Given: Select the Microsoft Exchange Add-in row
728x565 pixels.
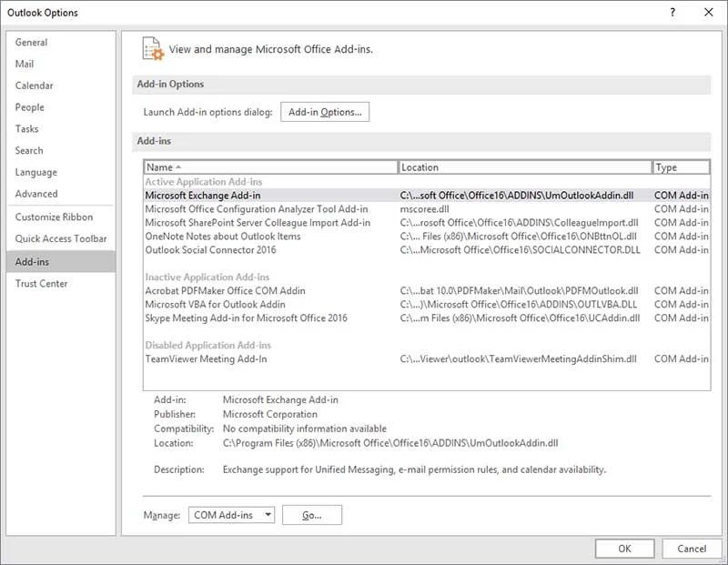Looking at the screenshot, I should pyautogui.click(x=427, y=196).
